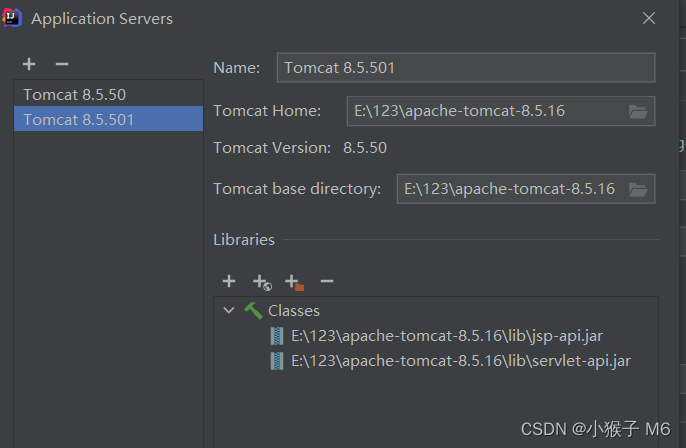
Task: Add a library with the plain plus icon
Action: tap(229, 282)
